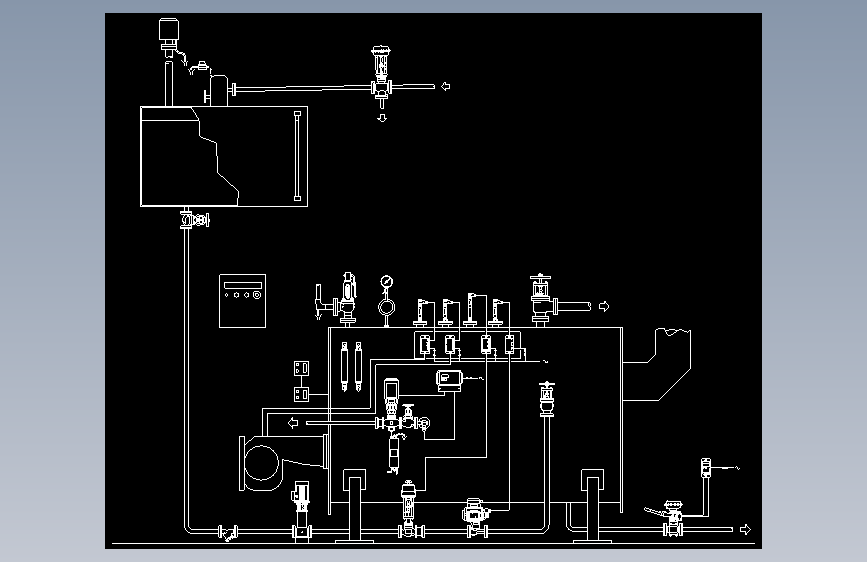The image size is (867, 562).
Task: Select the vertical feed water pump
Action: click(301, 511)
